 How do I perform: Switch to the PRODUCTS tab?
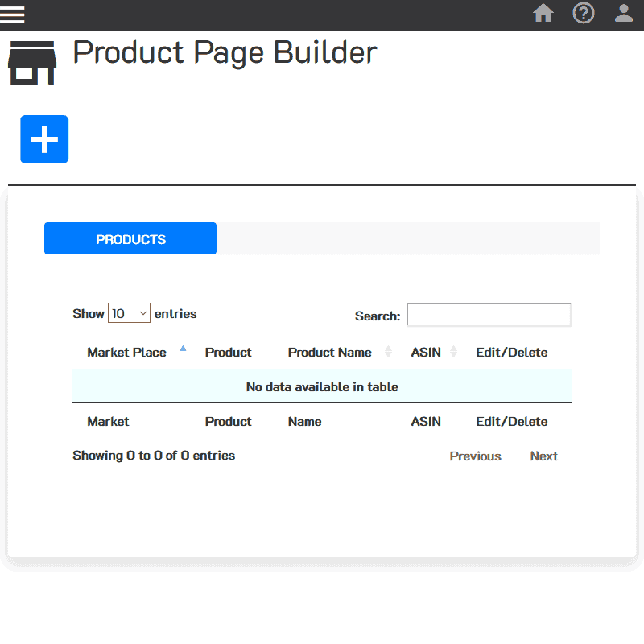click(130, 239)
